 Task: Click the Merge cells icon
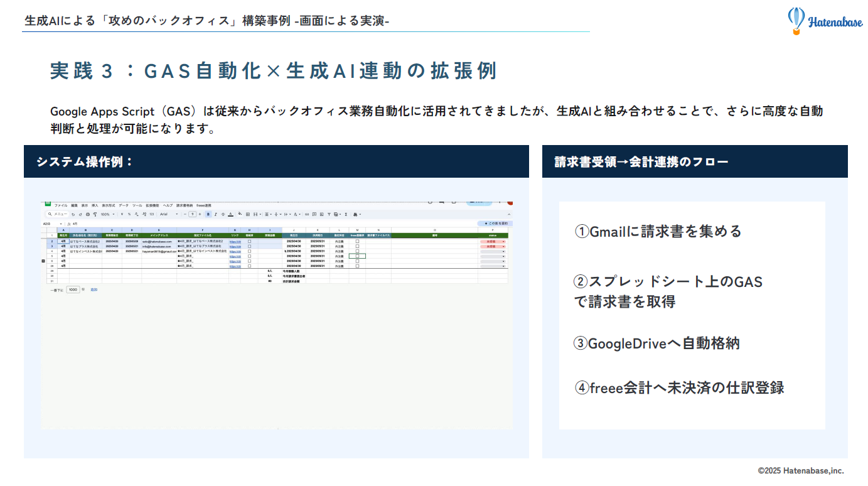(256, 214)
